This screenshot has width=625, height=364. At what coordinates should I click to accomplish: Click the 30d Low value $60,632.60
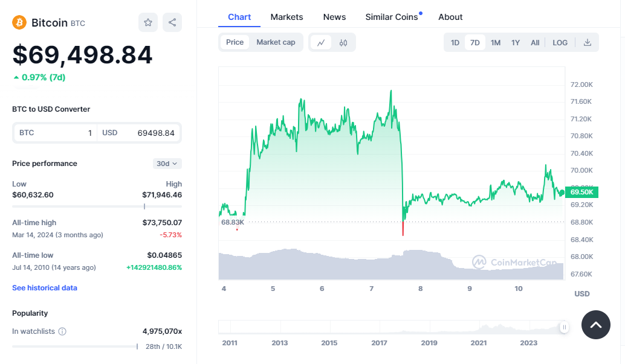pos(33,195)
